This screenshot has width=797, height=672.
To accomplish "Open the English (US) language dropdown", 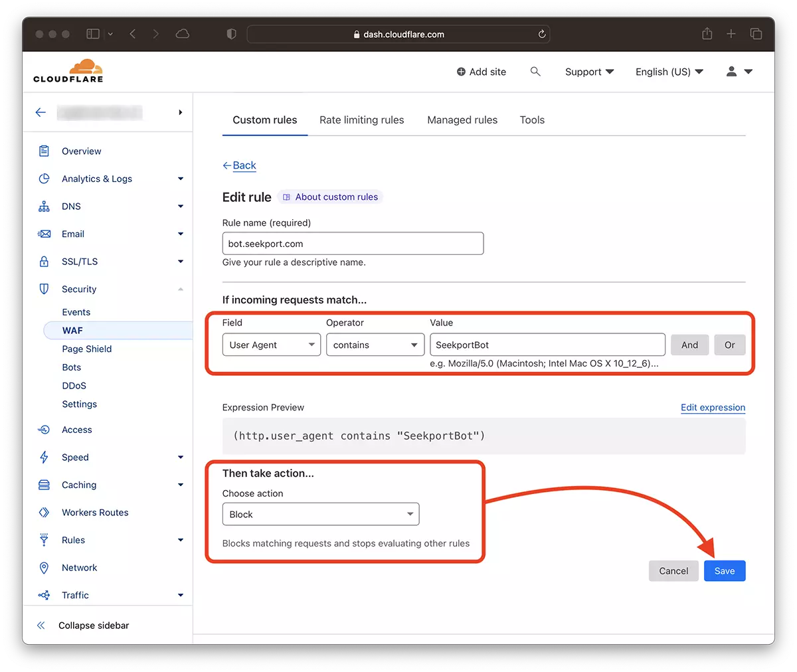I will tap(669, 72).
